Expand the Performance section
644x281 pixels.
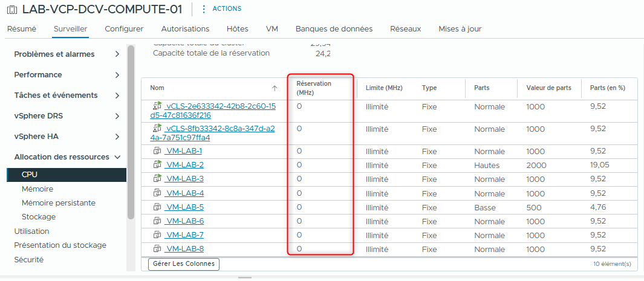coord(117,75)
